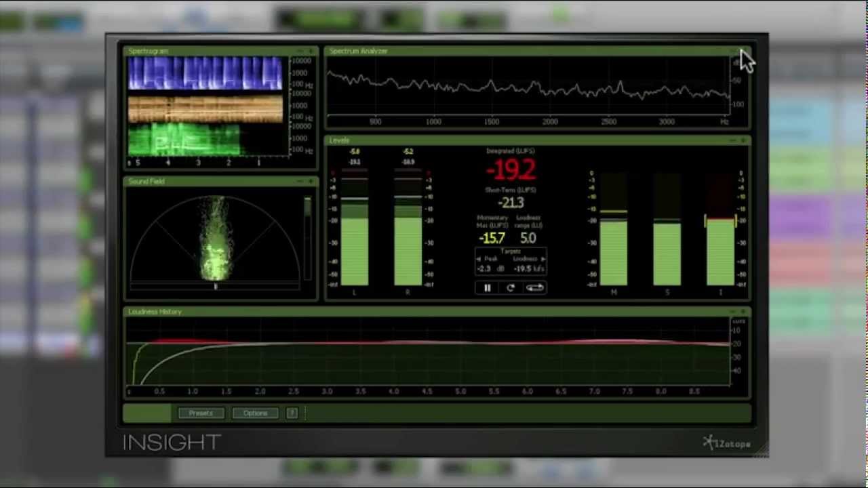
Task: Open help with the question mark button
Action: 292,413
